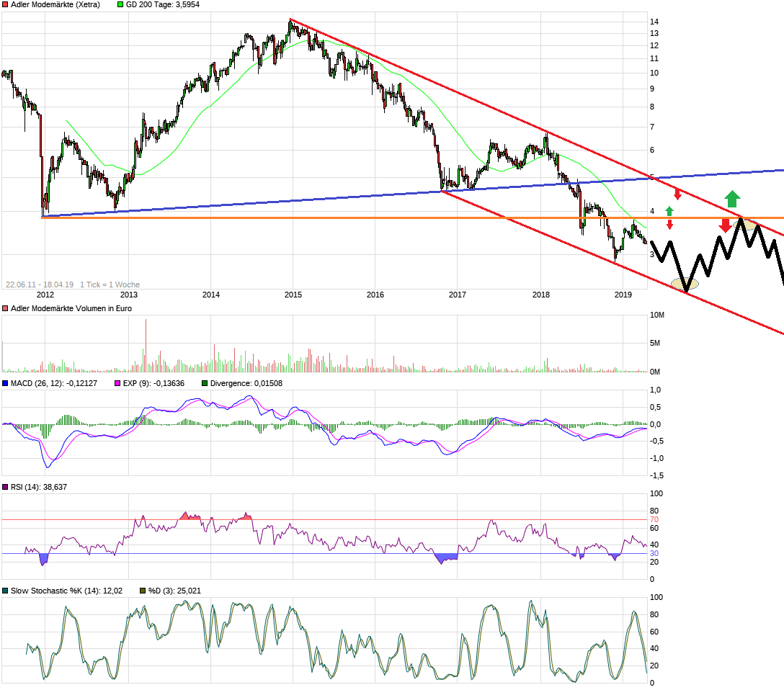784x690 pixels.
Task: Click the 2014 year label on the time axis
Action: point(211,295)
